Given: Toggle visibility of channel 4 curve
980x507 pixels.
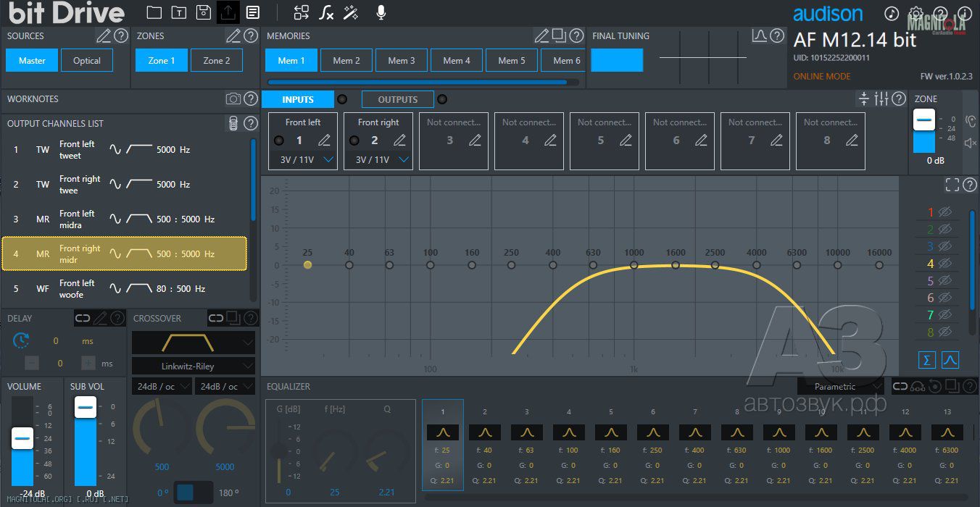Looking at the screenshot, I should point(944,264).
